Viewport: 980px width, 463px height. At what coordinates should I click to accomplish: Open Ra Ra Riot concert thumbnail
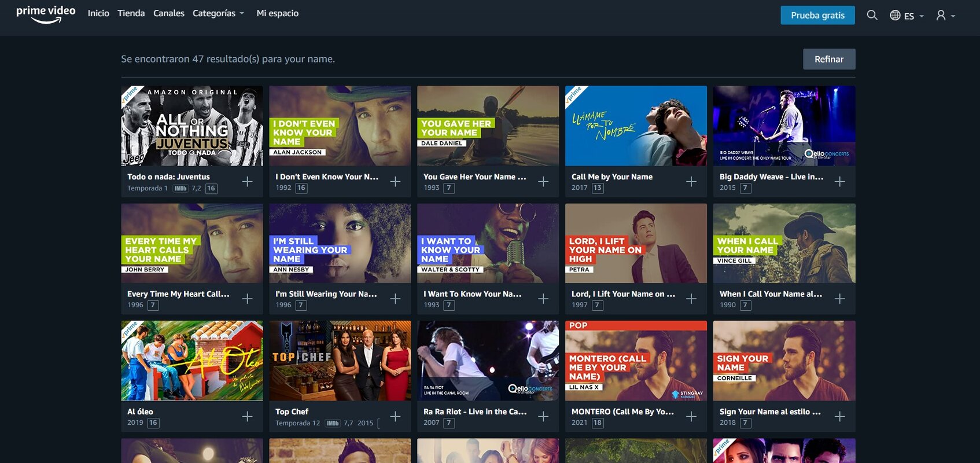488,361
